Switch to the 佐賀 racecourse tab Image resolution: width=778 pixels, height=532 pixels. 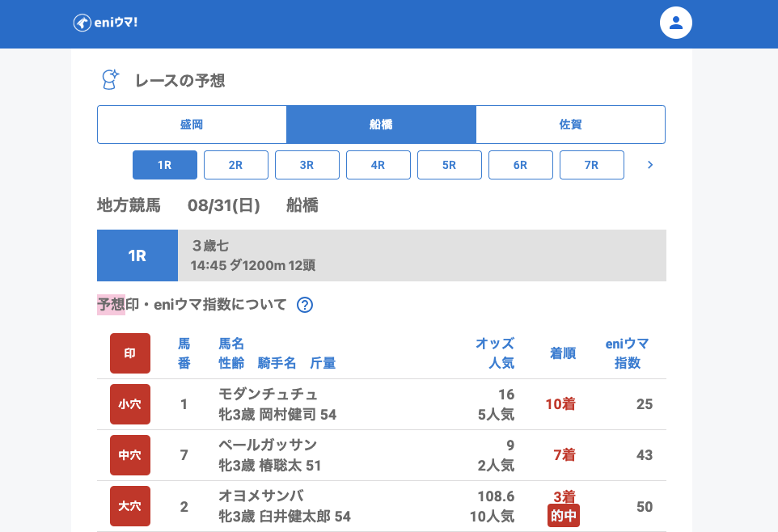point(570,125)
